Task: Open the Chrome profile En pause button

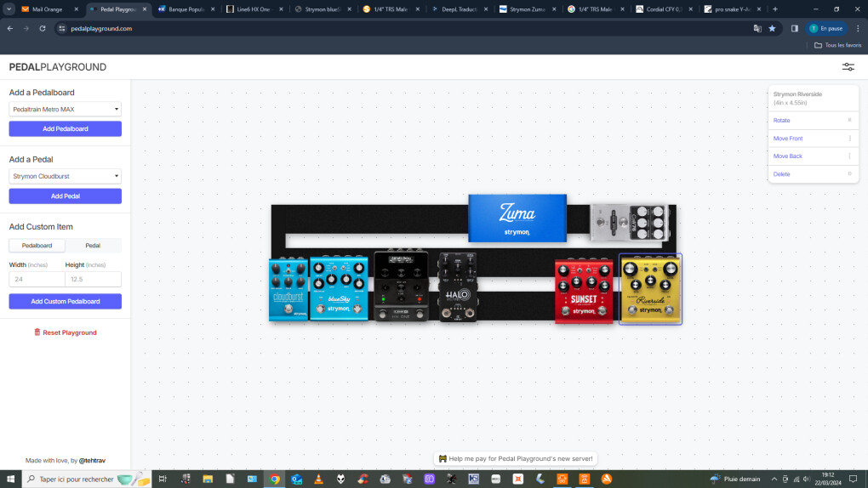Action: [x=826, y=28]
